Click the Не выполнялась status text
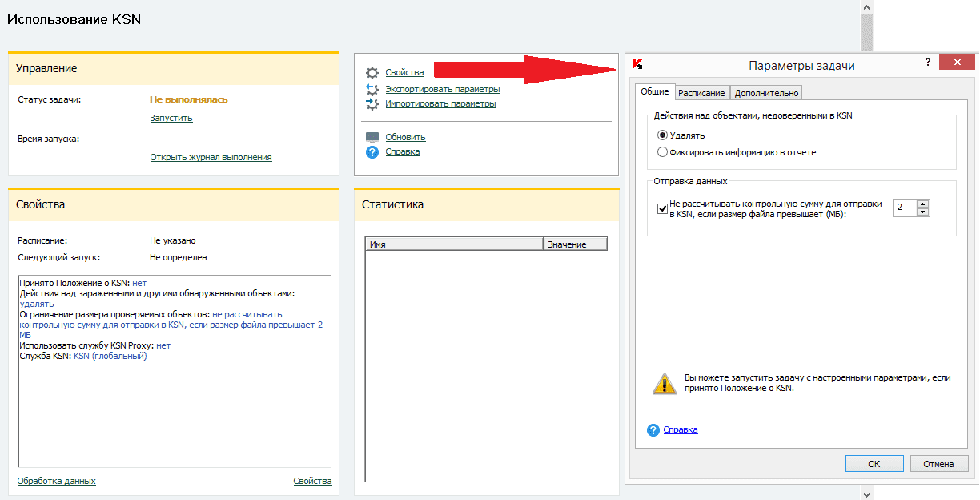 (x=189, y=99)
